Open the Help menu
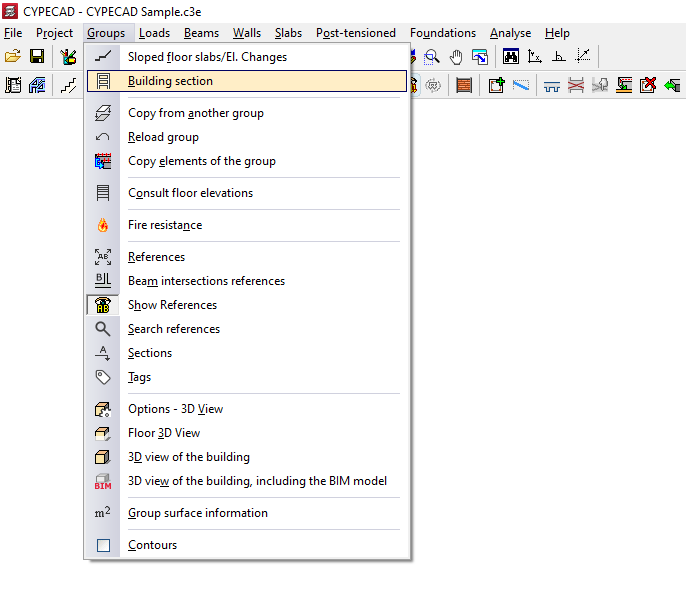The height and width of the screenshot is (591, 686). (557, 33)
